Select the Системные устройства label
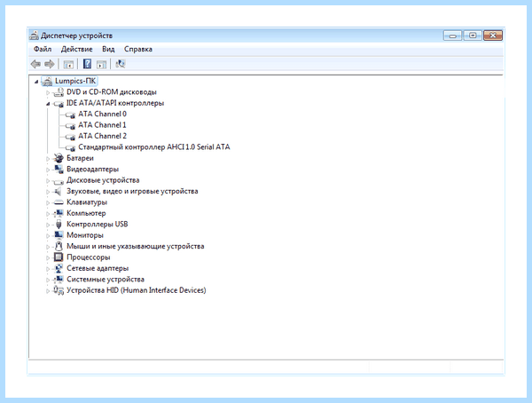This screenshot has width=532, height=403. tap(106, 280)
